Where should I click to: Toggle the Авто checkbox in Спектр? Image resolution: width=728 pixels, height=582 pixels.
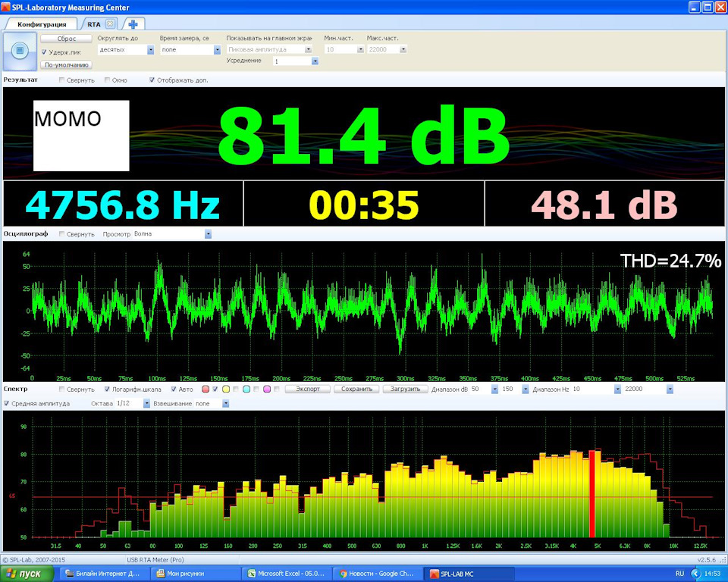[174, 389]
